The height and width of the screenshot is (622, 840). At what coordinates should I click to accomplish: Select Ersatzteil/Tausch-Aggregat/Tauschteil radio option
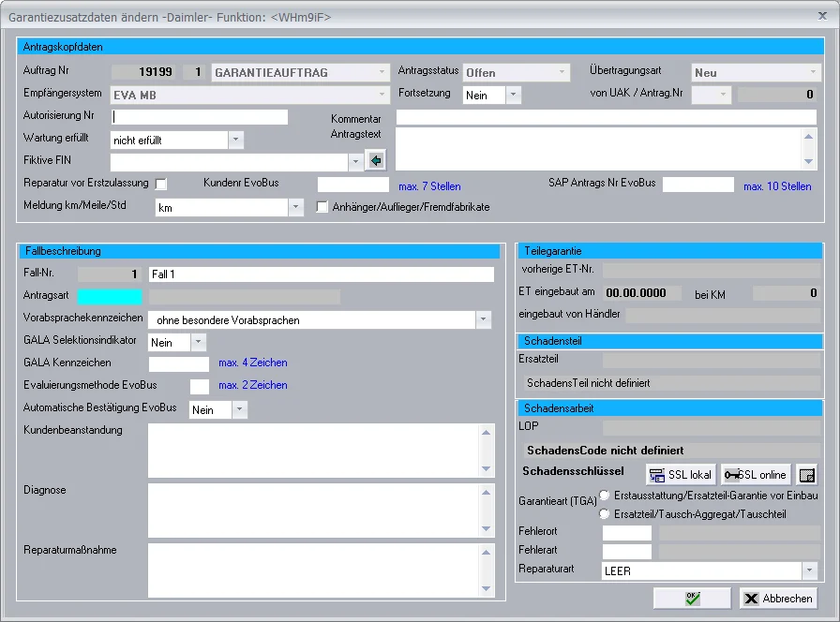click(605, 514)
